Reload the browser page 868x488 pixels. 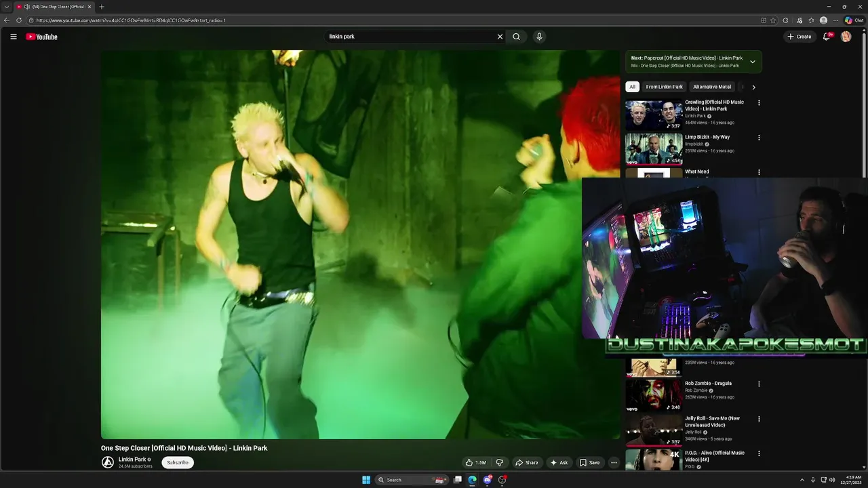19,20
